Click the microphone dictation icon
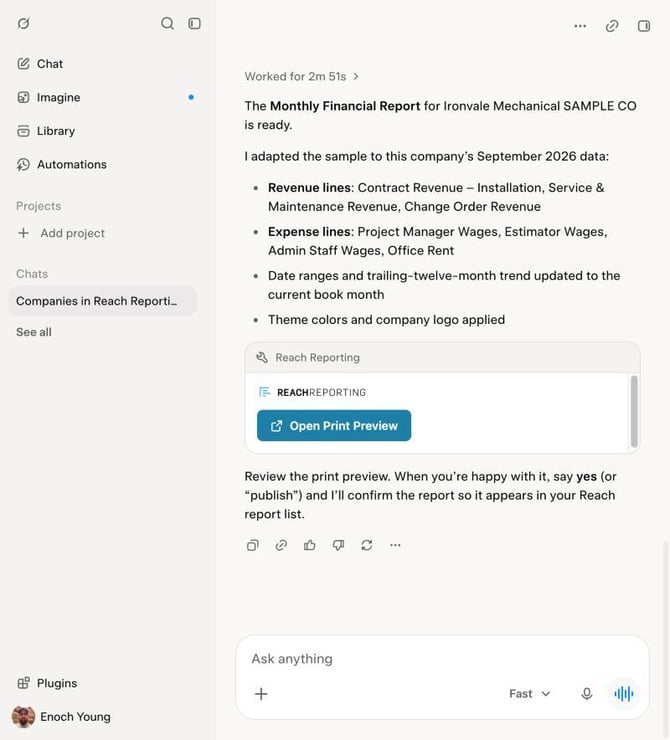670x740 pixels. tap(586, 694)
